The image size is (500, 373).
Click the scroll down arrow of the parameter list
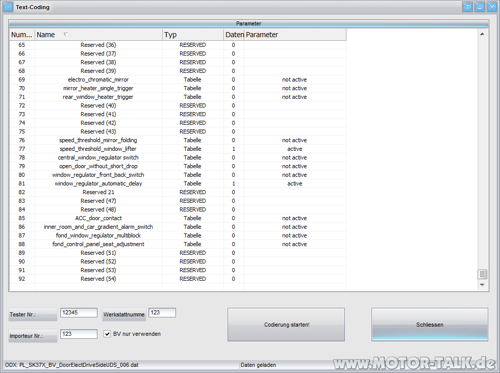click(482, 285)
